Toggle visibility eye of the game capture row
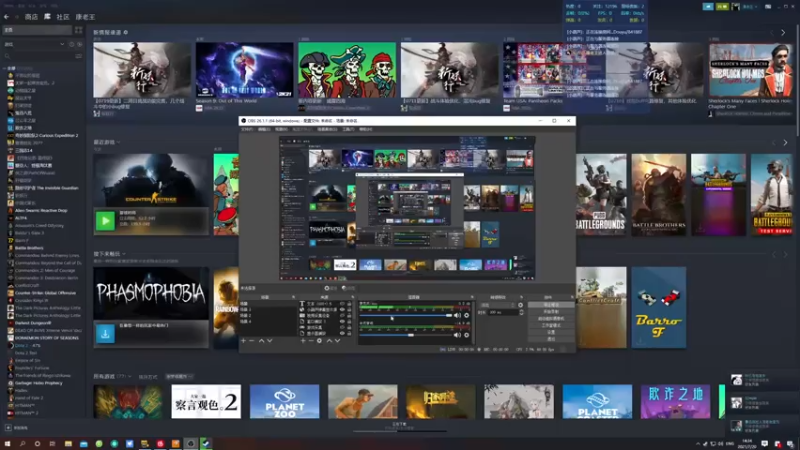Image resolution: width=800 pixels, height=450 pixels. [x=342, y=328]
